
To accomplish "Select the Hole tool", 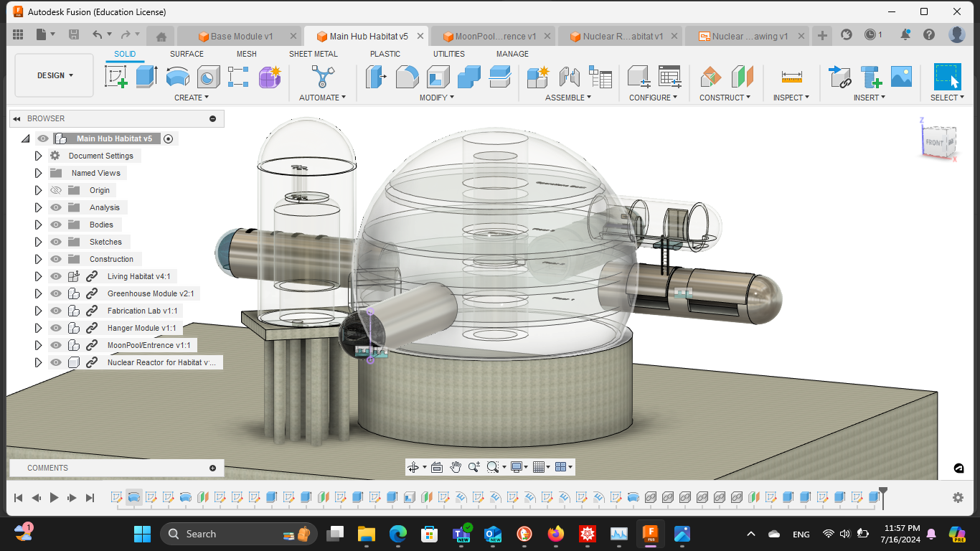I will click(x=208, y=76).
